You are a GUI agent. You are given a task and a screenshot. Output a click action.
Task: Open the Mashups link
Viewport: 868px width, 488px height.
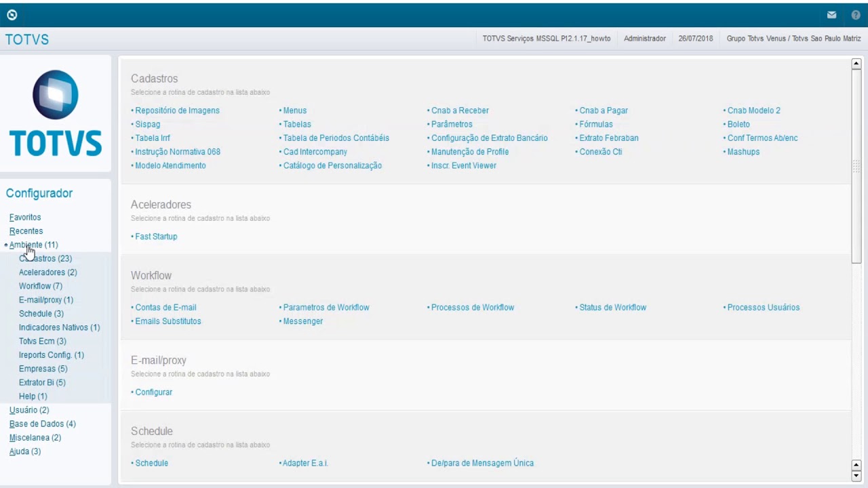pos(744,152)
